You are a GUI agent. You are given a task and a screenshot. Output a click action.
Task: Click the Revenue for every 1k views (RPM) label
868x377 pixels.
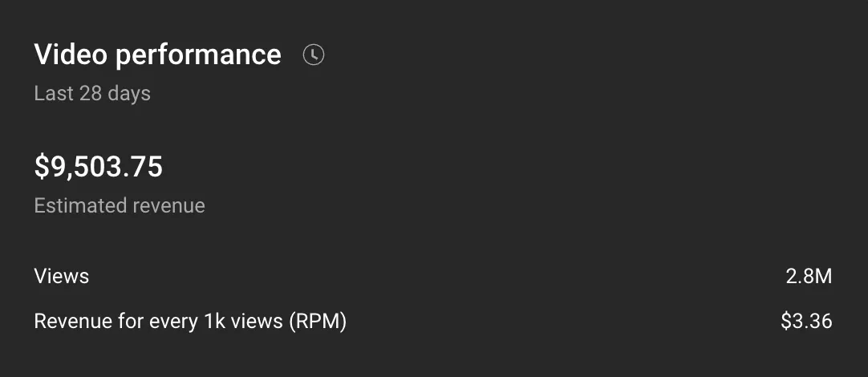tap(190, 322)
